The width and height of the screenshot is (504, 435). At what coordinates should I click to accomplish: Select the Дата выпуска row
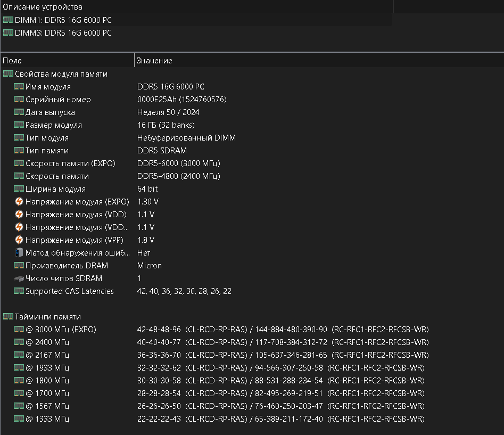pyautogui.click(x=50, y=112)
